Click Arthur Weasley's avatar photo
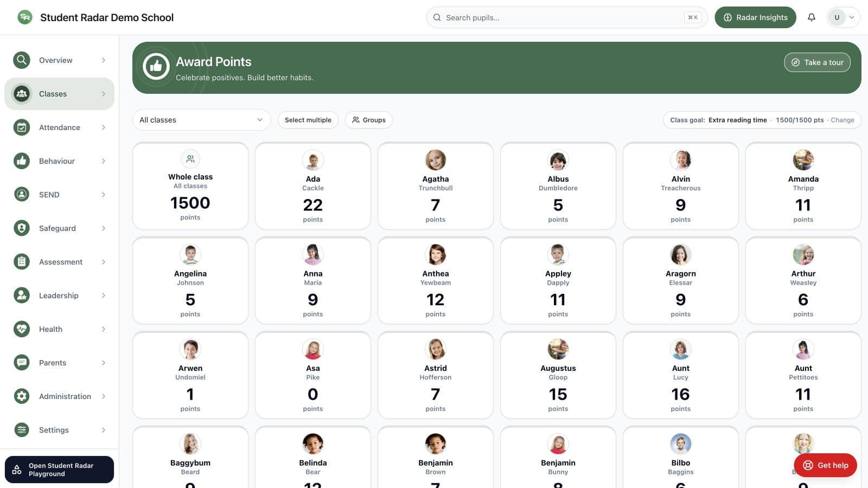Image resolution: width=868 pixels, height=488 pixels. point(803,254)
